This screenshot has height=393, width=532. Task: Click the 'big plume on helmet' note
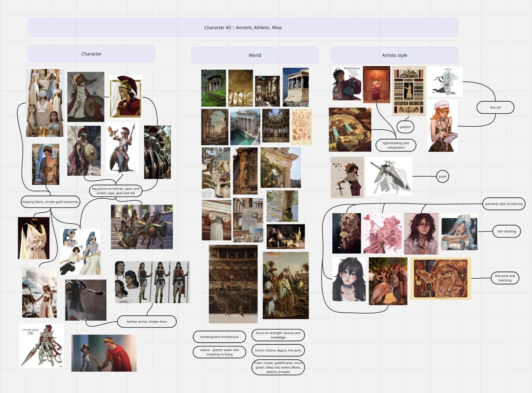click(x=115, y=191)
